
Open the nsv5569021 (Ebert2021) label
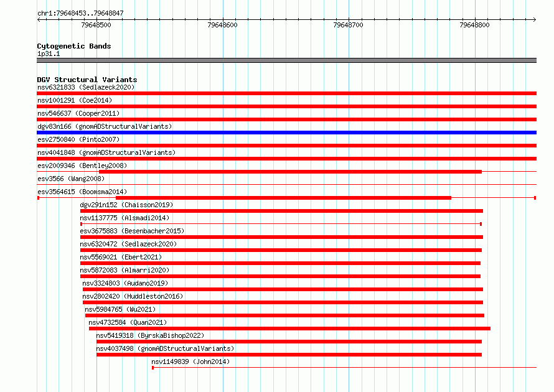pos(121,257)
